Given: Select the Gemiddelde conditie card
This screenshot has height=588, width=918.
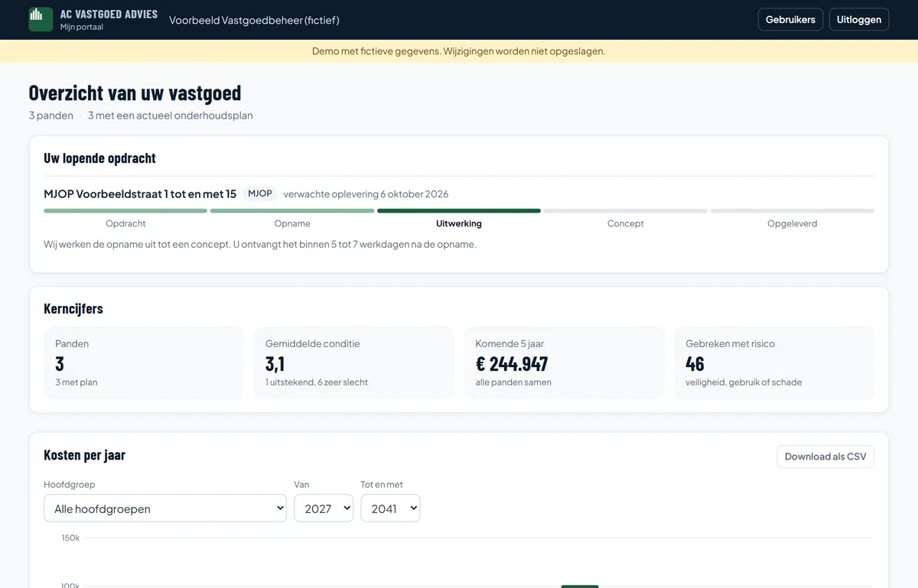Looking at the screenshot, I should click(x=354, y=362).
